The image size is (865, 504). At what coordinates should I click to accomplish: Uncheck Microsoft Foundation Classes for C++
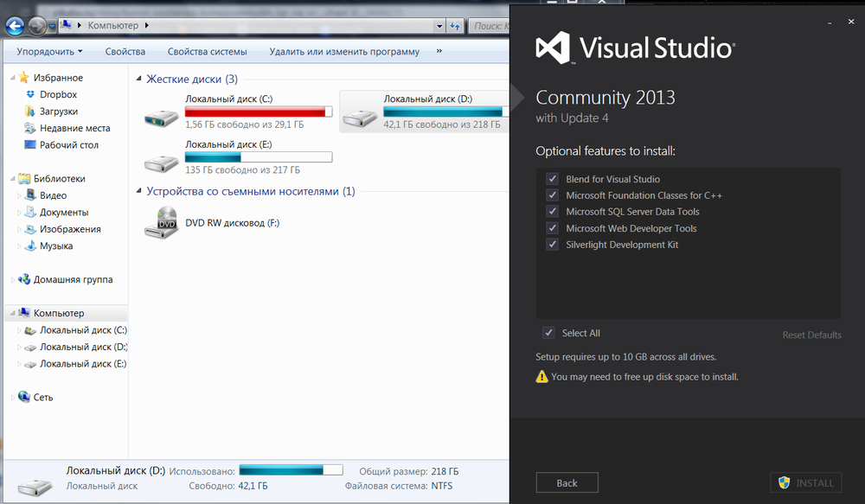[552, 195]
